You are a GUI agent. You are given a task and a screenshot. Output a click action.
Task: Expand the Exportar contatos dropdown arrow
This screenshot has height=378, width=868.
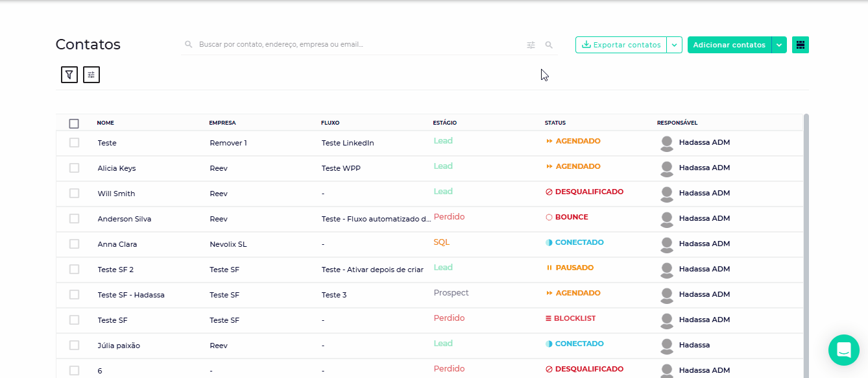tap(675, 45)
